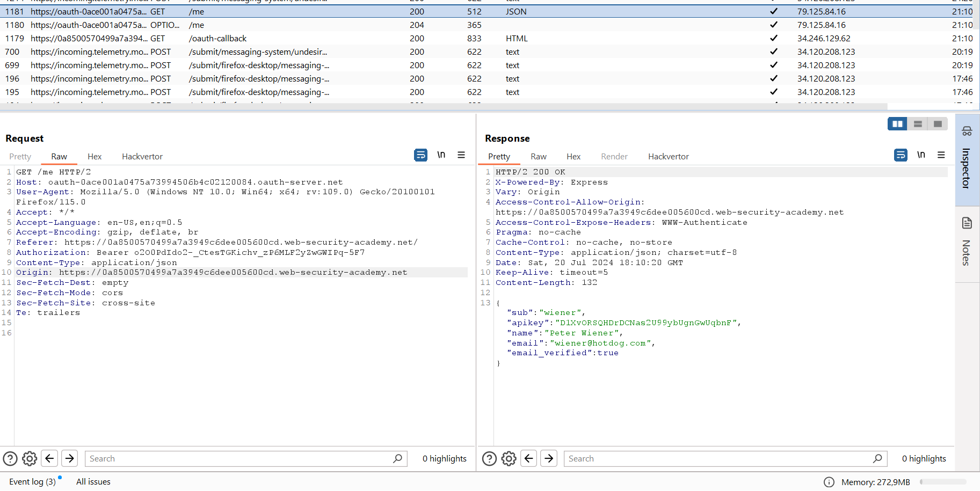Image resolution: width=980 pixels, height=491 pixels.
Task: Click Request 0 highlights label
Action: click(x=445, y=459)
